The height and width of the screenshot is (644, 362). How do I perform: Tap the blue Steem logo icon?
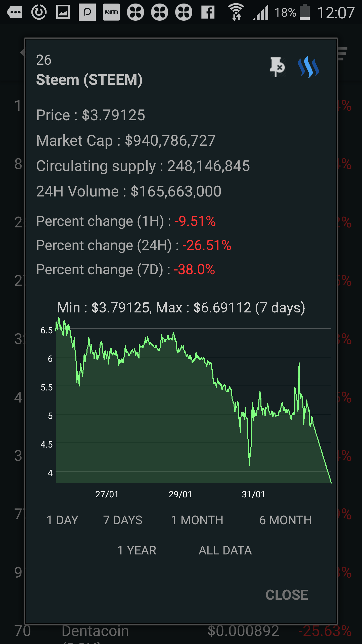308,67
